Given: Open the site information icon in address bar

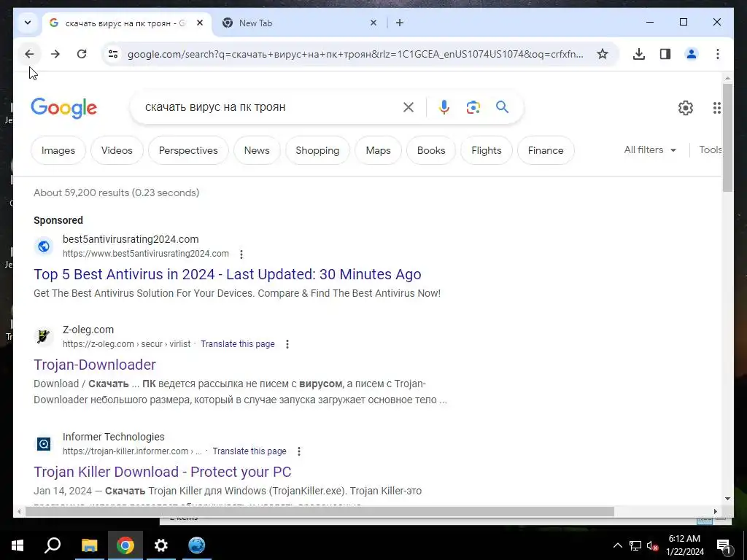Looking at the screenshot, I should [113, 54].
